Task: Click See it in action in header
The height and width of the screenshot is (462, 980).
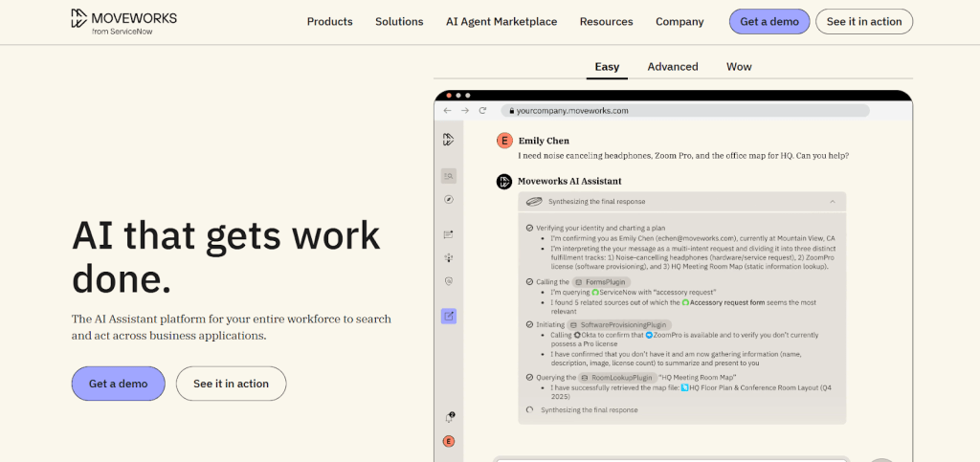Action: click(x=863, y=22)
